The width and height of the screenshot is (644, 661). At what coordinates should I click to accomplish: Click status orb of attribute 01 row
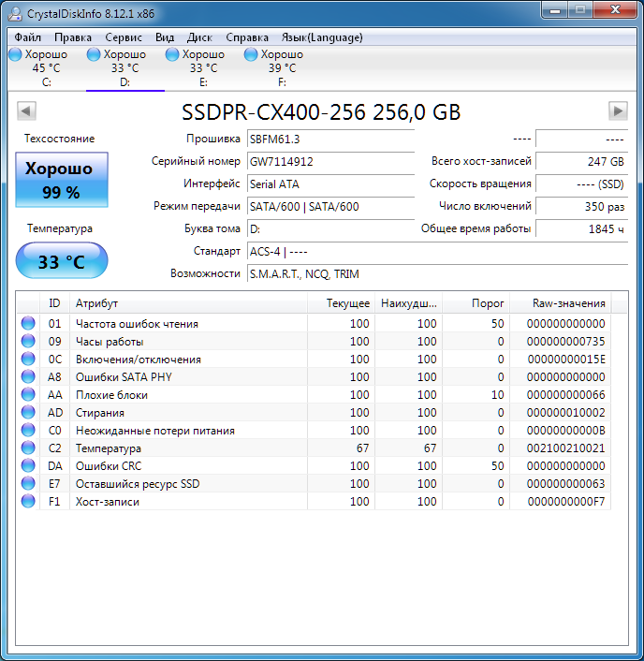(28, 323)
